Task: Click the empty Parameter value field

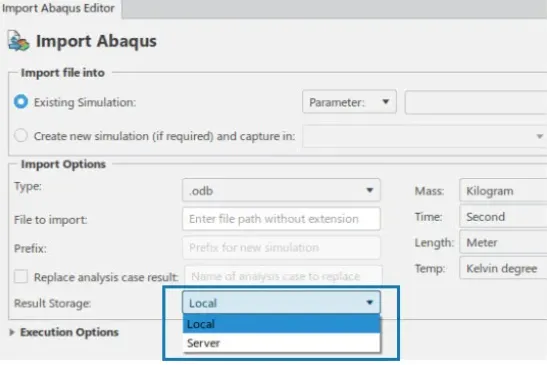Action: coord(476,102)
